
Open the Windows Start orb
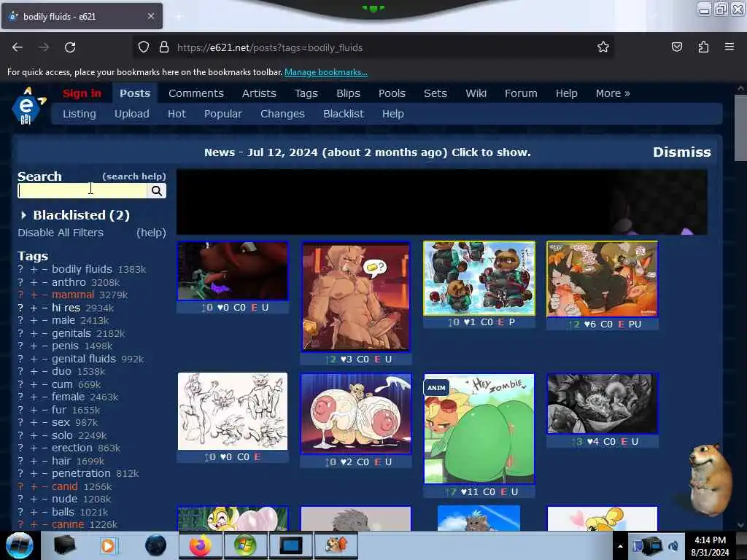(x=20, y=545)
